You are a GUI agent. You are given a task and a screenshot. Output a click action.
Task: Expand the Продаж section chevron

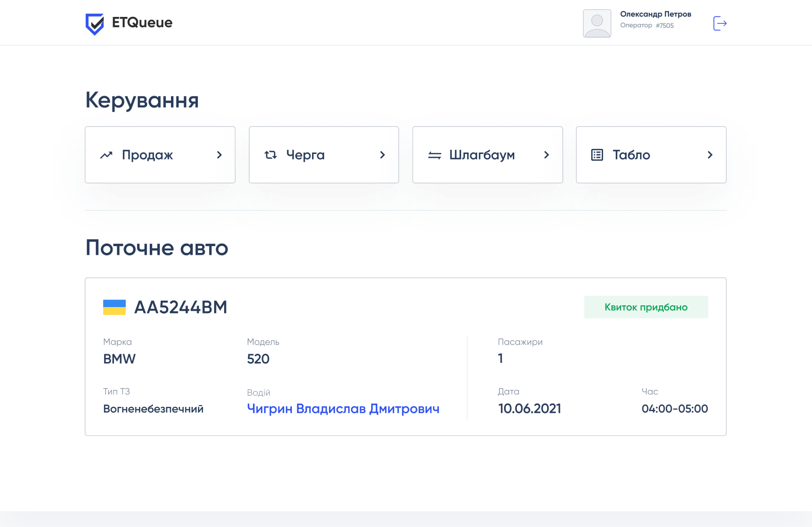[x=219, y=155]
